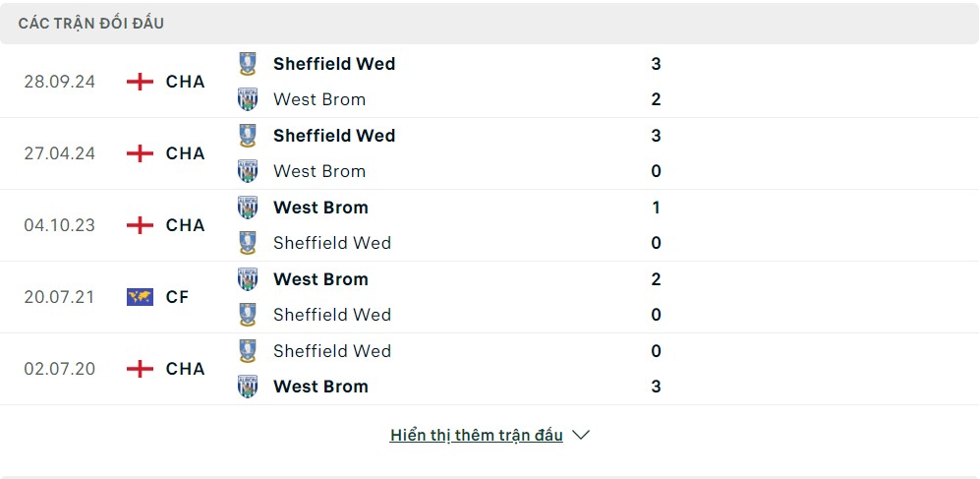Click England flag icon beside 02.07.20

click(x=140, y=369)
